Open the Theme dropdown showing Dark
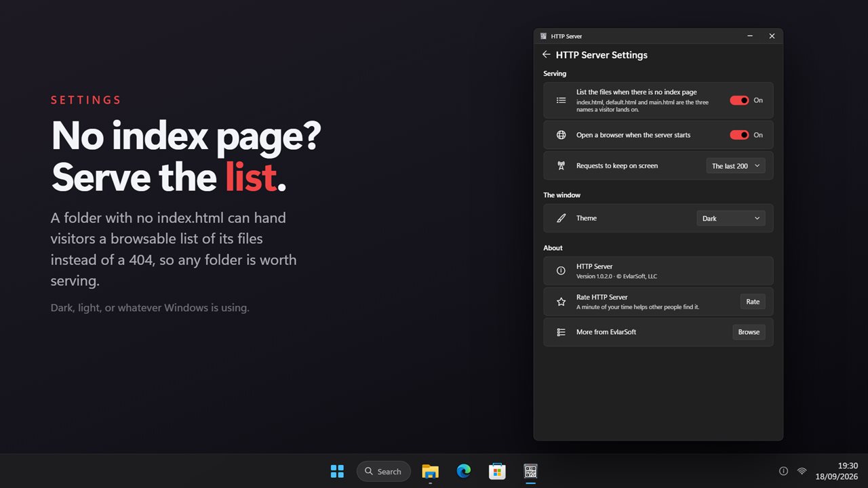868x488 pixels. (x=731, y=218)
